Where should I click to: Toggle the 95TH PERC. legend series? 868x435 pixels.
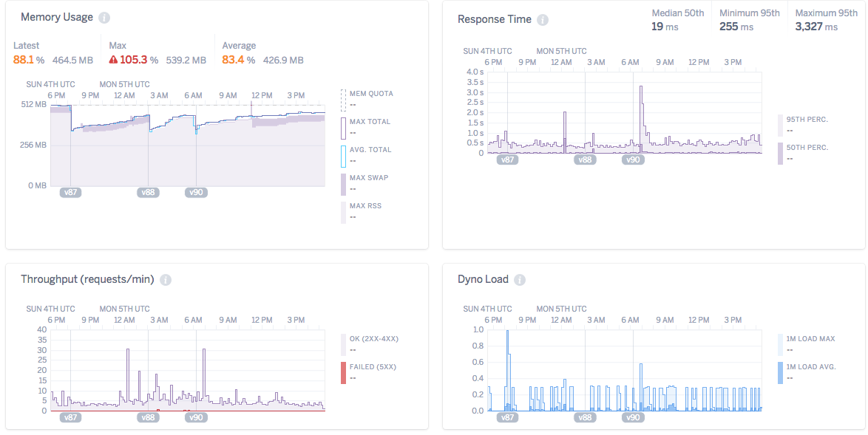click(803, 126)
